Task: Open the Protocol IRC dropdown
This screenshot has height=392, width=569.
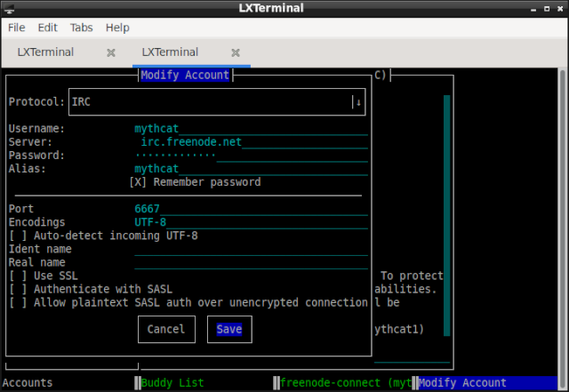Action: pos(217,102)
